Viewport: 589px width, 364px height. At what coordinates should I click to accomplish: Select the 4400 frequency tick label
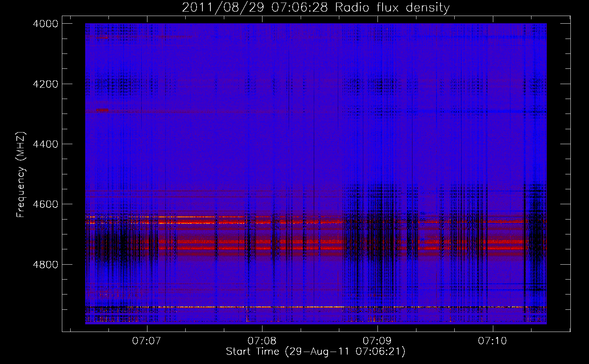click(x=46, y=144)
